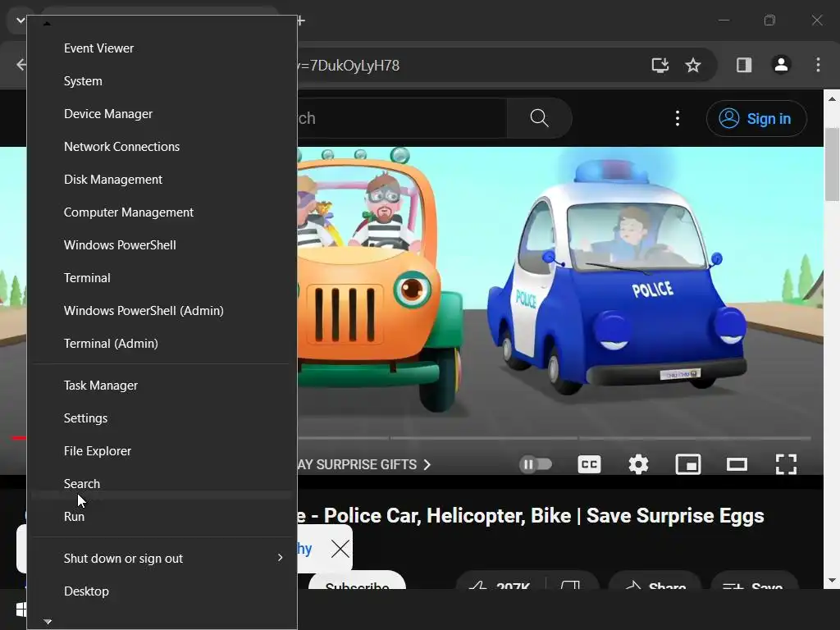This screenshot has height=630, width=840.
Task: Click the install app icon in address bar
Action: pos(660,65)
